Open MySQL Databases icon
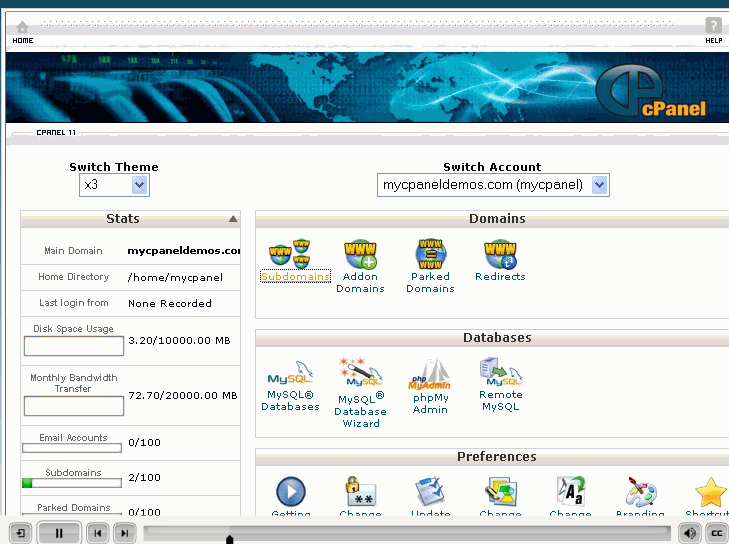Image resolution: width=729 pixels, height=544 pixels. point(290,373)
